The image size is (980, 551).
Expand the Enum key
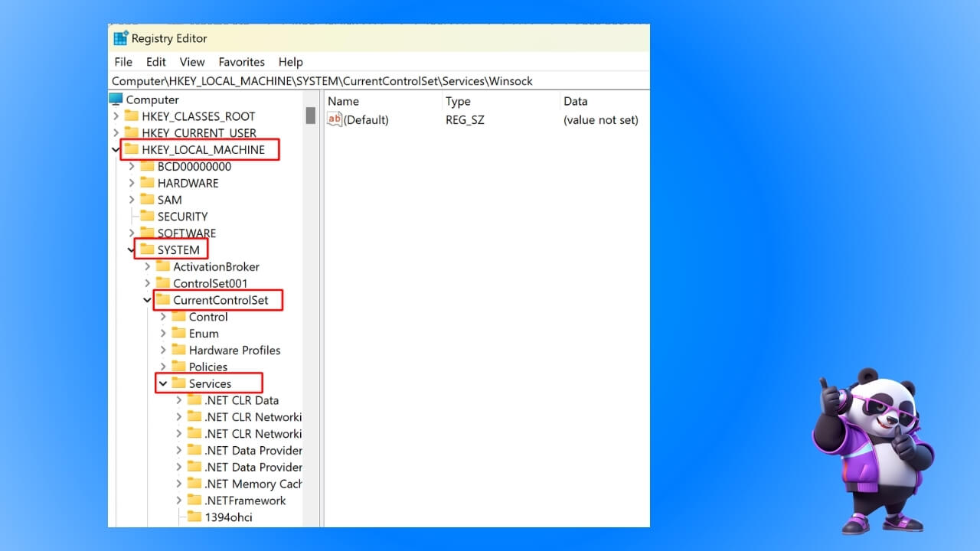163,334
